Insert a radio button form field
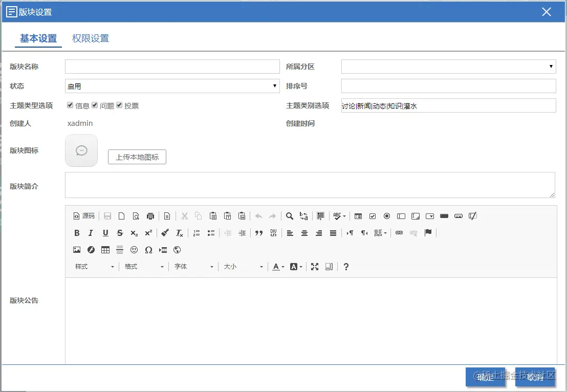The width and height of the screenshot is (567, 392). click(386, 216)
